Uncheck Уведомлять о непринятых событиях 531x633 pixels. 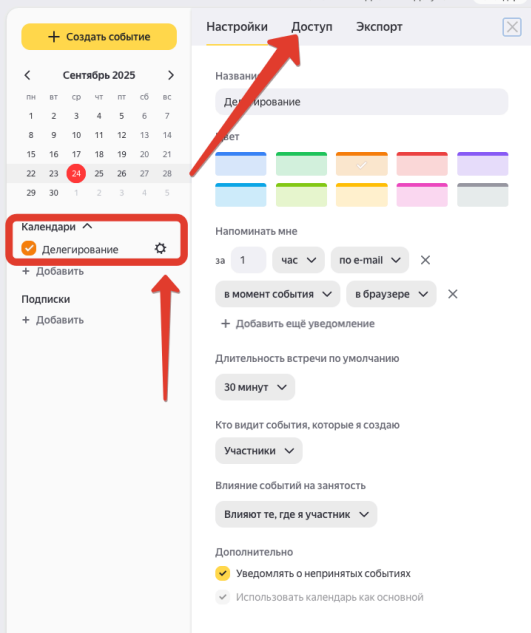tap(222, 573)
